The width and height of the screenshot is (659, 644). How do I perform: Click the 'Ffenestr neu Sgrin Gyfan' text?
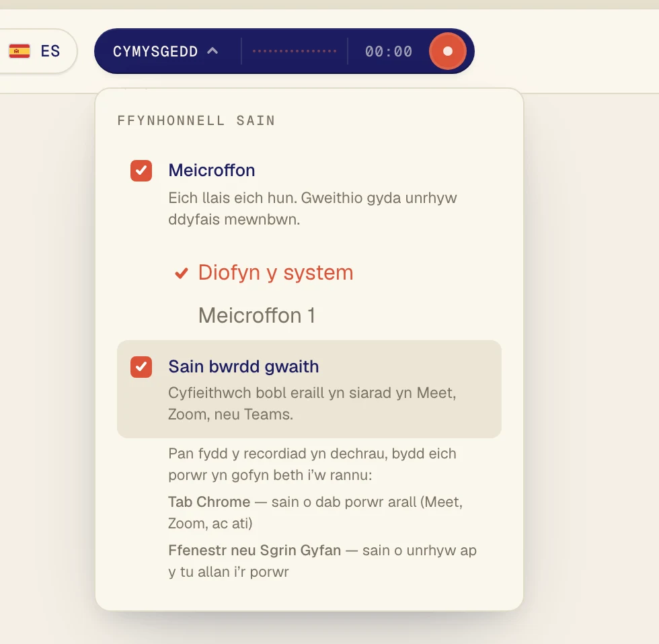(322, 561)
